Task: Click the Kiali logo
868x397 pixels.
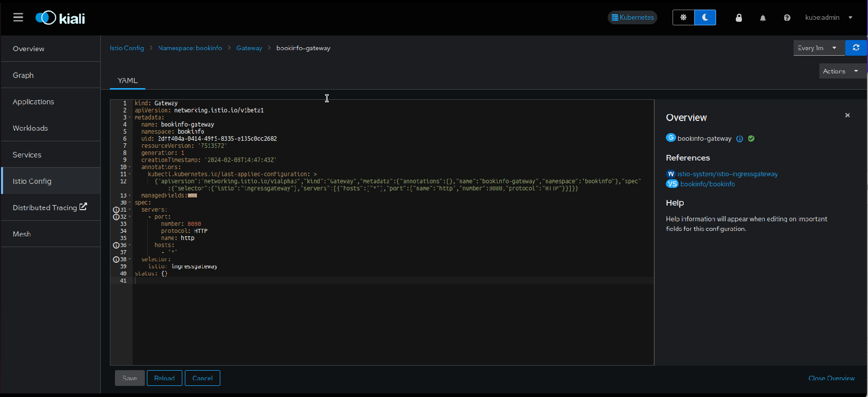Action: (x=60, y=18)
